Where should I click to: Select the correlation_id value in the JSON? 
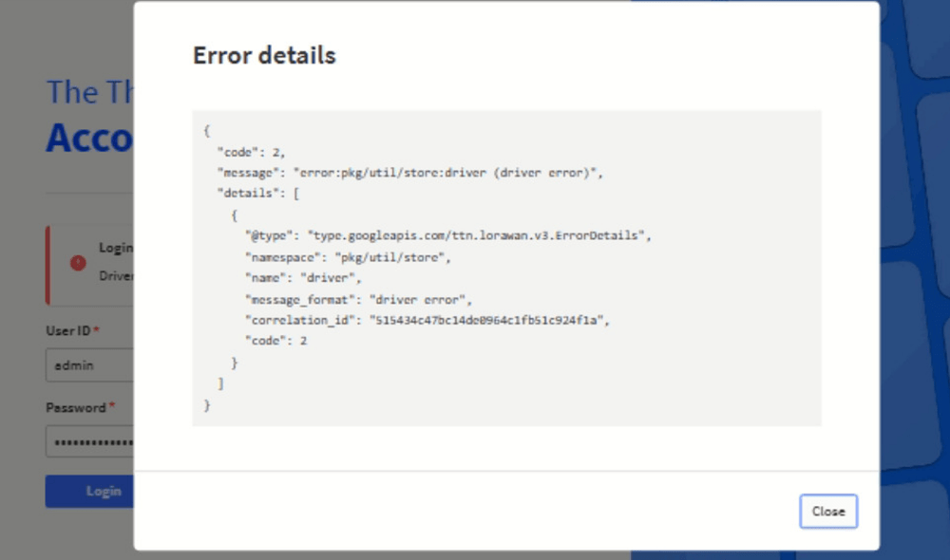[489, 320]
